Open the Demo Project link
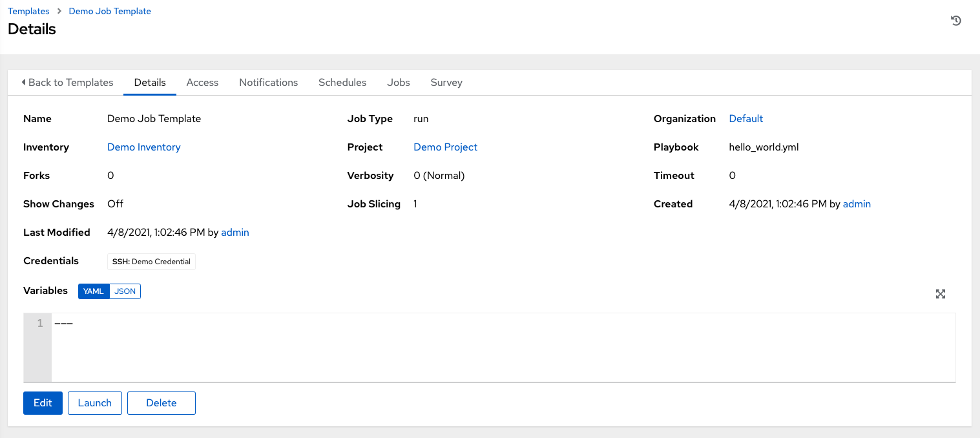This screenshot has height=438, width=980. click(x=445, y=147)
